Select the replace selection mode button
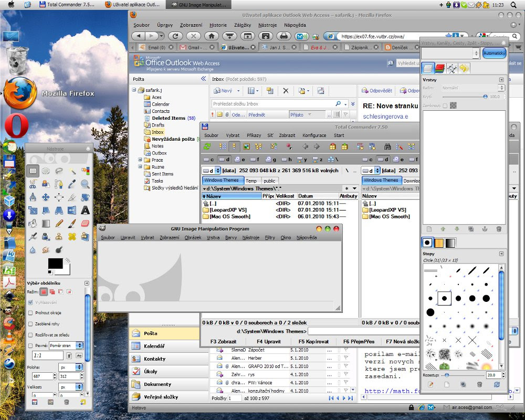 click(x=44, y=292)
